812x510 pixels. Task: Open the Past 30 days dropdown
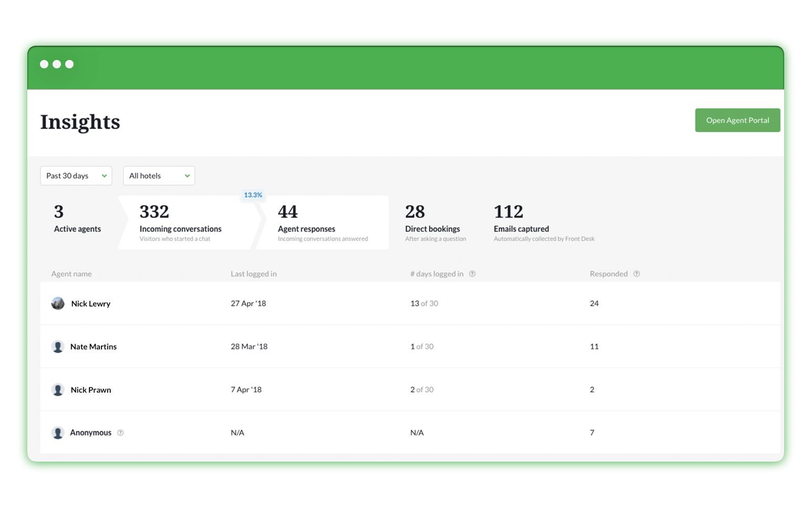(x=76, y=176)
